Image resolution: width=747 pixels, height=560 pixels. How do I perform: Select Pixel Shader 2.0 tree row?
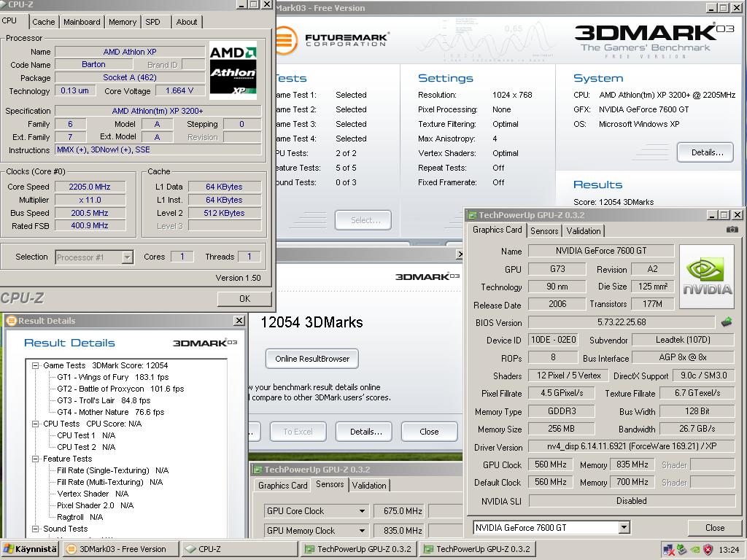(x=96, y=505)
